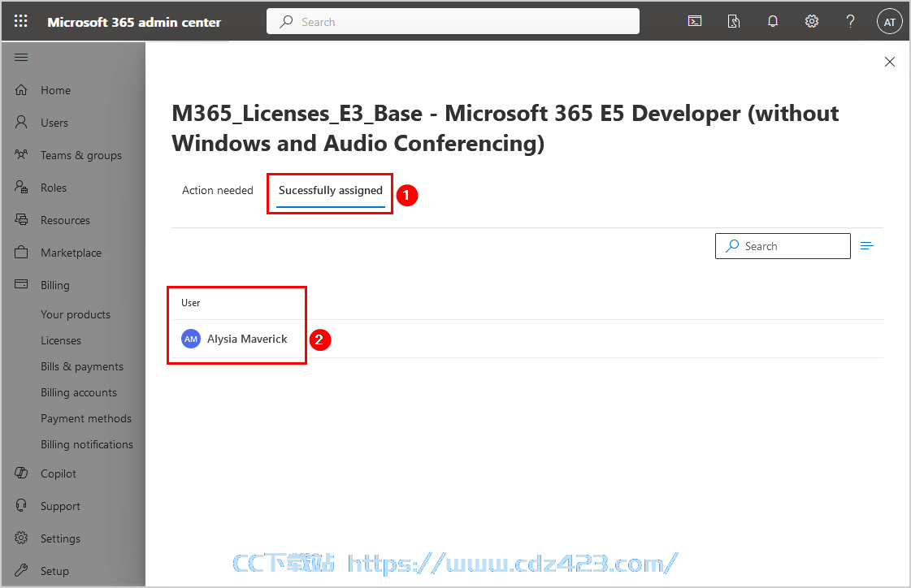911x588 pixels.
Task: Click the top global Search field
Action: click(453, 21)
